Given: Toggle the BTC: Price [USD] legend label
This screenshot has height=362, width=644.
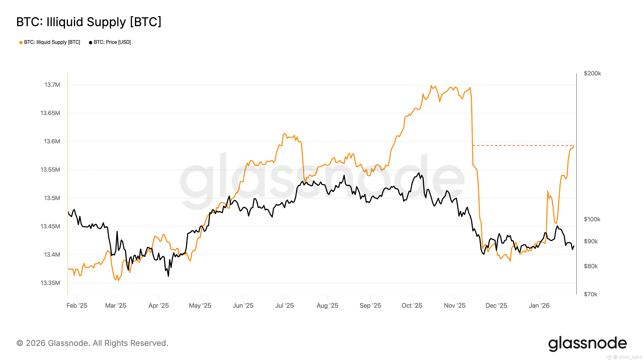Looking at the screenshot, I should click(112, 42).
